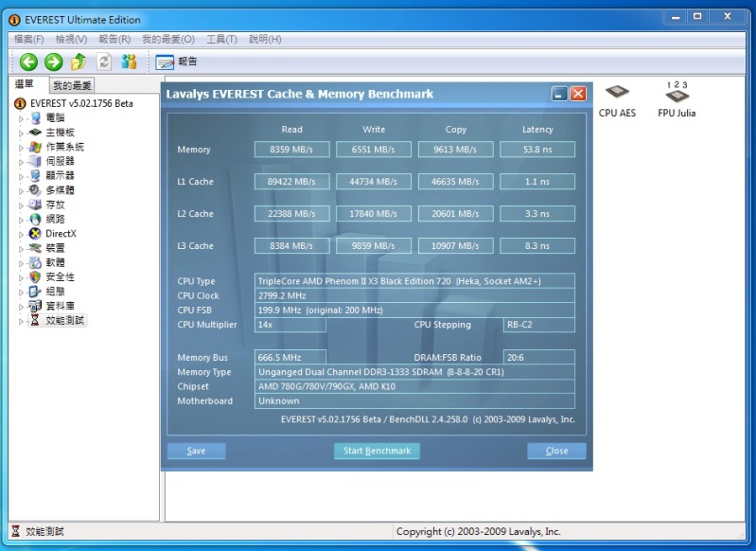Viewport: 756px width, 551px height.
Task: Click the DRAM:FSB Ratio 20:6 field
Action: 539,358
